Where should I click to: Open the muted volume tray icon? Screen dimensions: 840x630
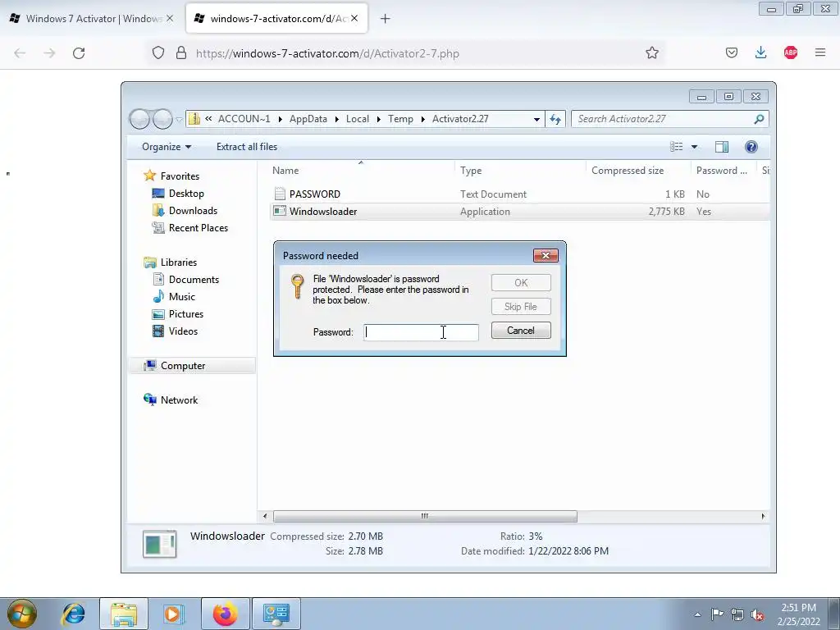click(x=757, y=614)
